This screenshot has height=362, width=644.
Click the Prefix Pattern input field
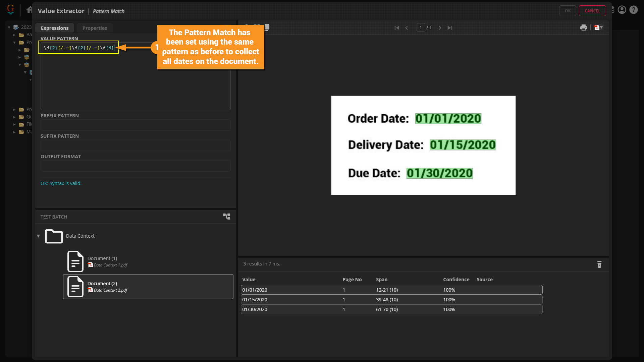click(x=136, y=125)
